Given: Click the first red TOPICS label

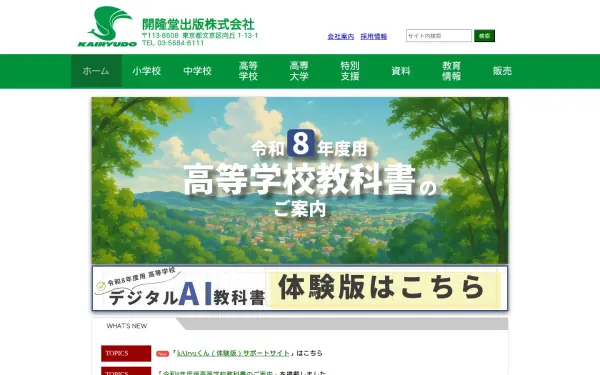Looking at the screenshot, I should click(126, 353).
